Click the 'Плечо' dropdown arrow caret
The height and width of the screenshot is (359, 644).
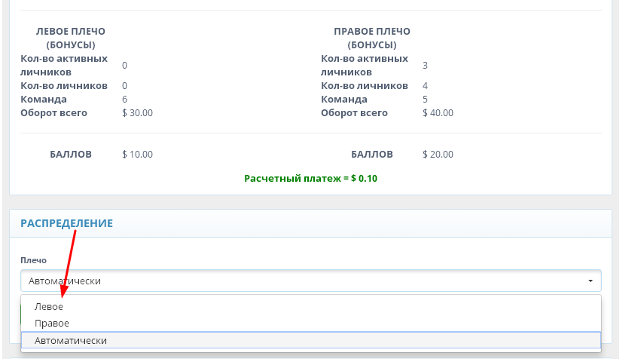click(x=591, y=281)
